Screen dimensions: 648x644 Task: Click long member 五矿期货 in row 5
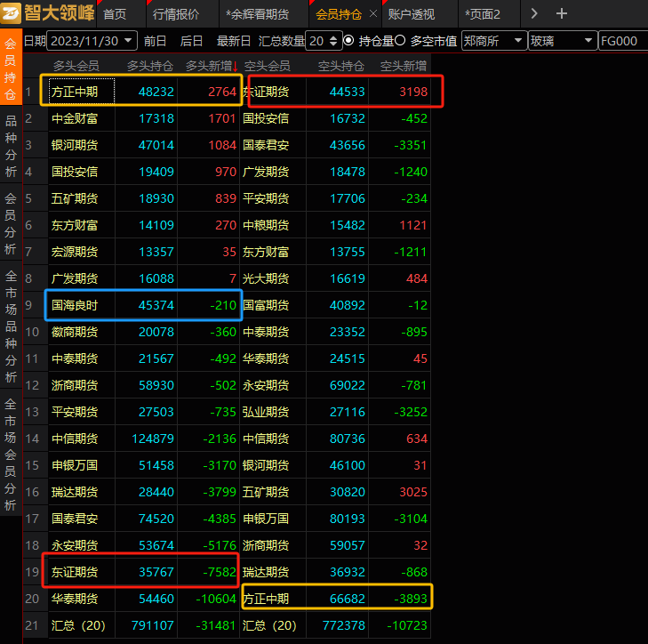coord(75,198)
